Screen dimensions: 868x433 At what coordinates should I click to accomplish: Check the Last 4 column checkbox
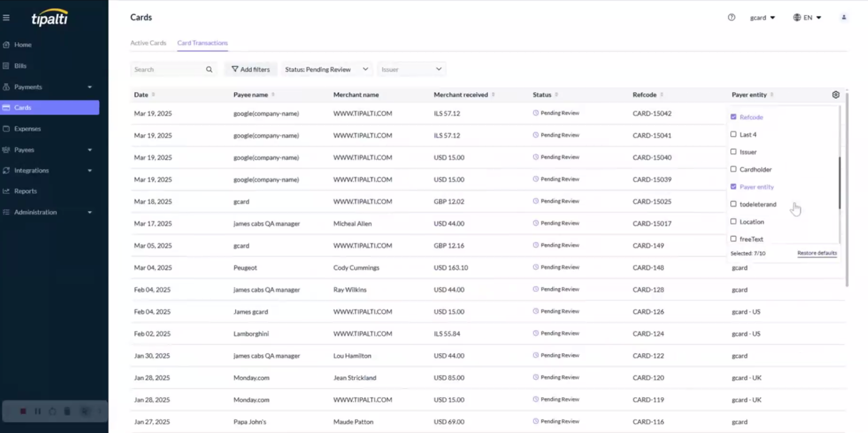click(733, 134)
